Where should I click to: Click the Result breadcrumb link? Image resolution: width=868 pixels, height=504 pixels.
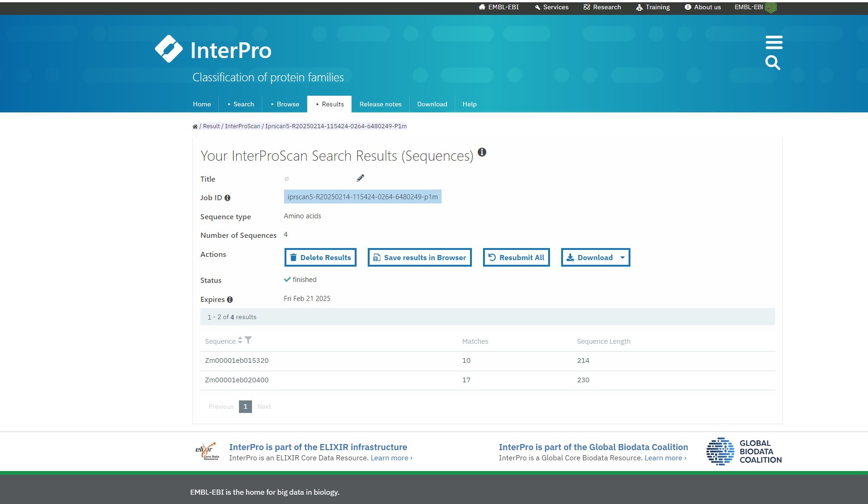pyautogui.click(x=211, y=126)
